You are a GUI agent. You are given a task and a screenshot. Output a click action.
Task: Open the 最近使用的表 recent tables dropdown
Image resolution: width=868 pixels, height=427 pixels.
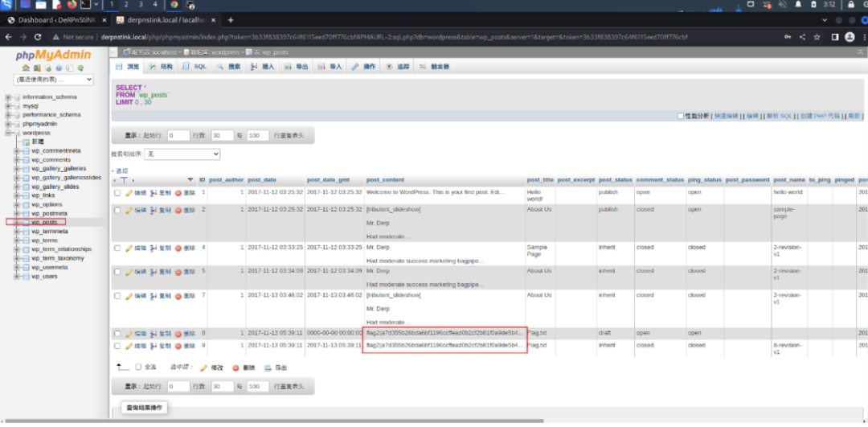point(53,80)
